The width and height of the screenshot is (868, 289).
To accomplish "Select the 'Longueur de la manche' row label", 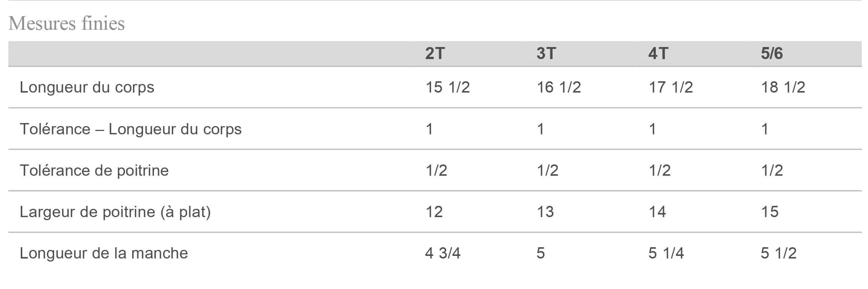I will (104, 253).
